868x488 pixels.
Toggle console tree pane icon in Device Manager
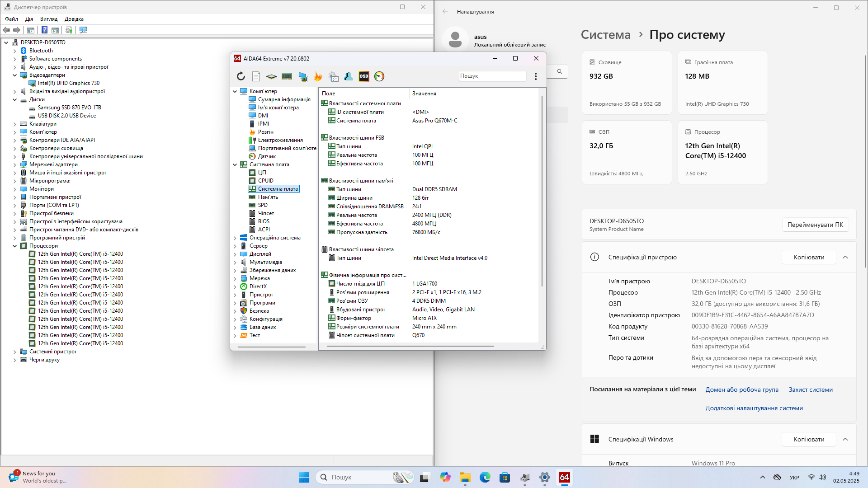click(x=31, y=30)
